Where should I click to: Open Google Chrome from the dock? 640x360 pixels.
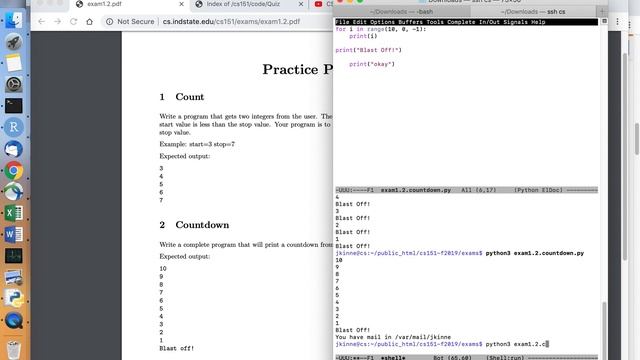pyautogui.click(x=13, y=171)
